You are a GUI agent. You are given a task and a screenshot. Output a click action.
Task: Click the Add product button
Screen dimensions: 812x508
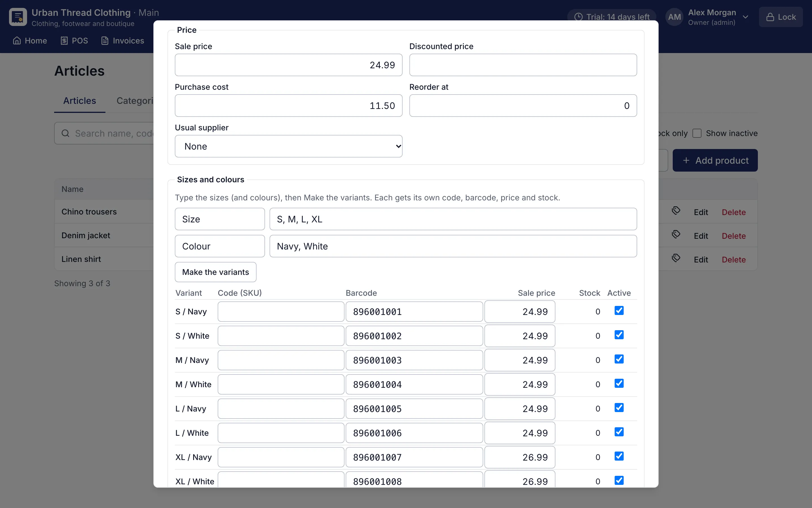tap(715, 160)
